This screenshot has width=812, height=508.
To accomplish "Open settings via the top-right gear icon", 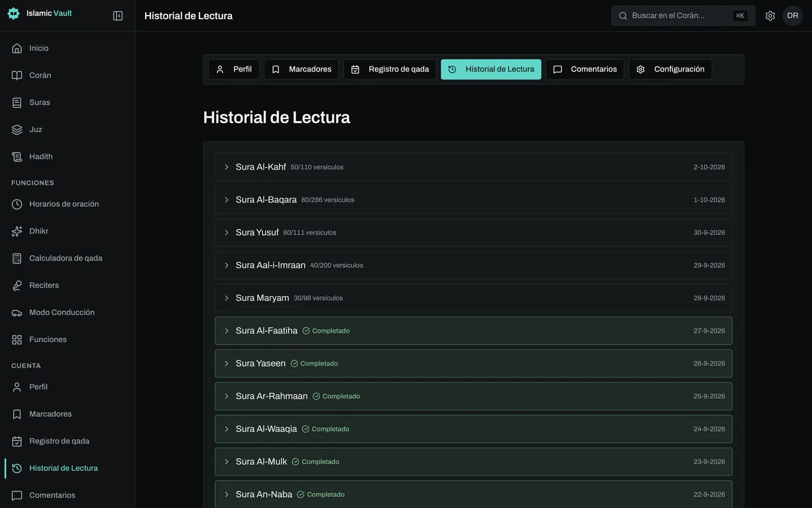I will tap(770, 16).
